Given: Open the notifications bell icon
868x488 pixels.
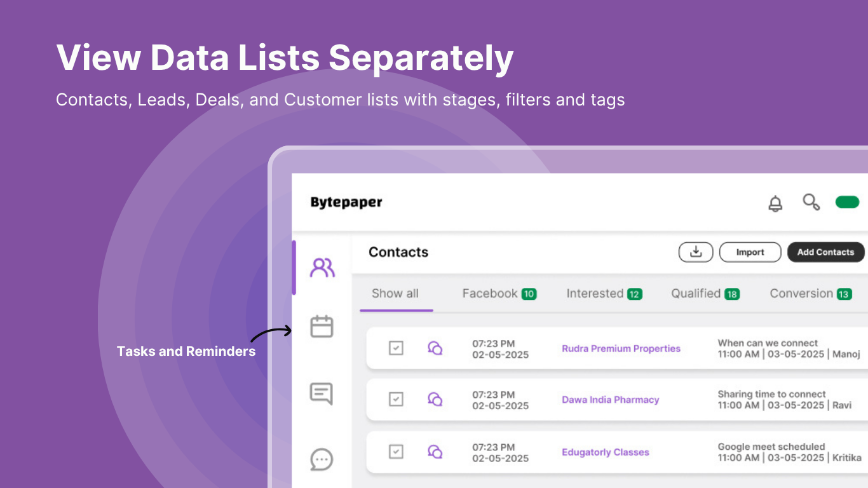Looking at the screenshot, I should pyautogui.click(x=775, y=204).
